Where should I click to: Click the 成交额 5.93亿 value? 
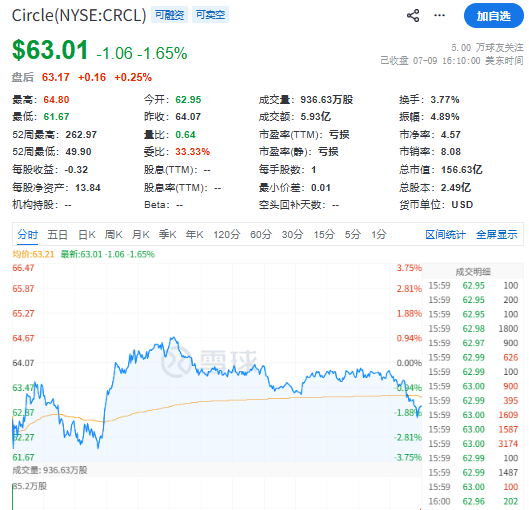315,117
